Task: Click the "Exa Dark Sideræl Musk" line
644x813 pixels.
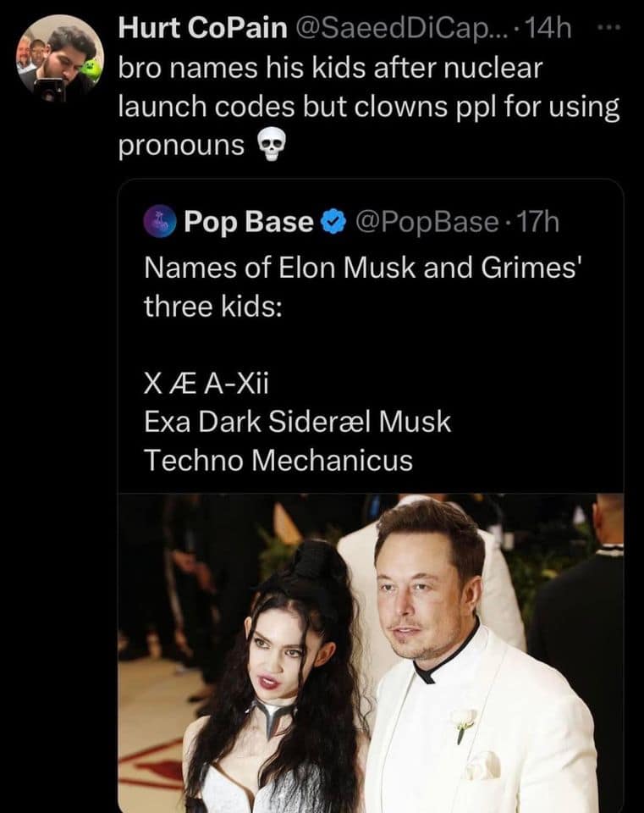Action: click(x=297, y=423)
